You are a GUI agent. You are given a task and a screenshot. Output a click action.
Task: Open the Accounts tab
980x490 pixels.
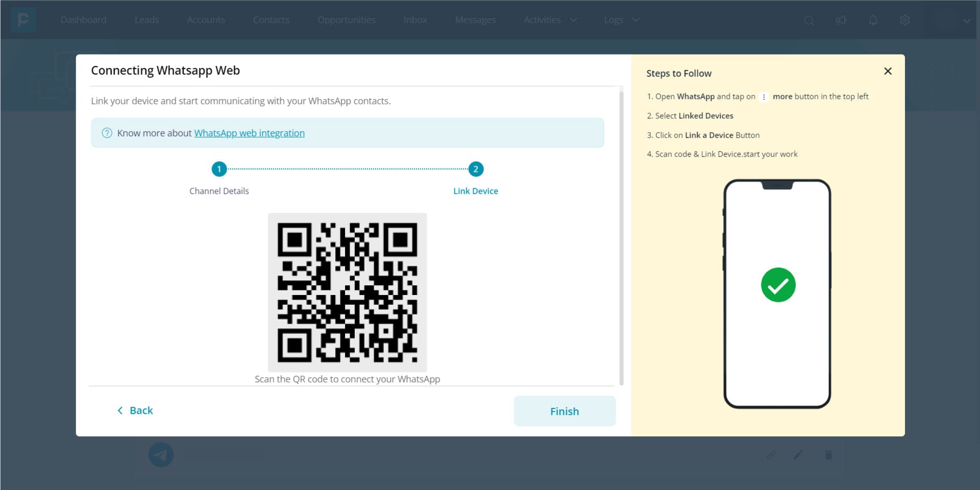coord(206,20)
